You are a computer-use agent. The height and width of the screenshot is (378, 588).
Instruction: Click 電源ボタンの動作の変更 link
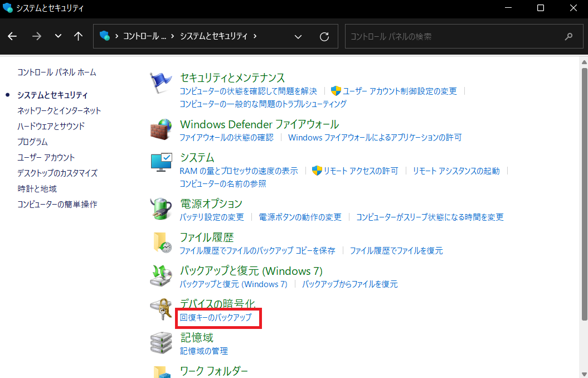pos(300,217)
